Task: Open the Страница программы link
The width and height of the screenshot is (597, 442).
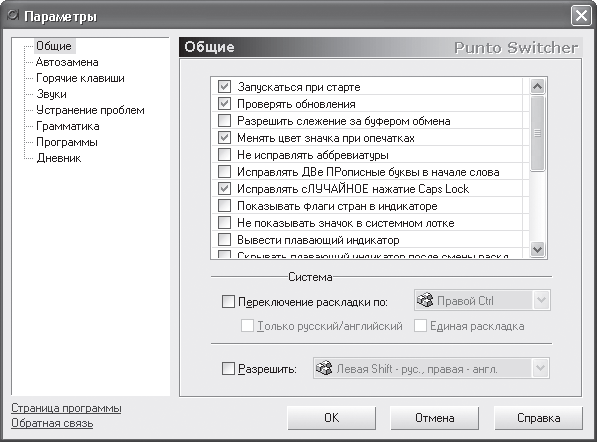Action: [x=66, y=408]
